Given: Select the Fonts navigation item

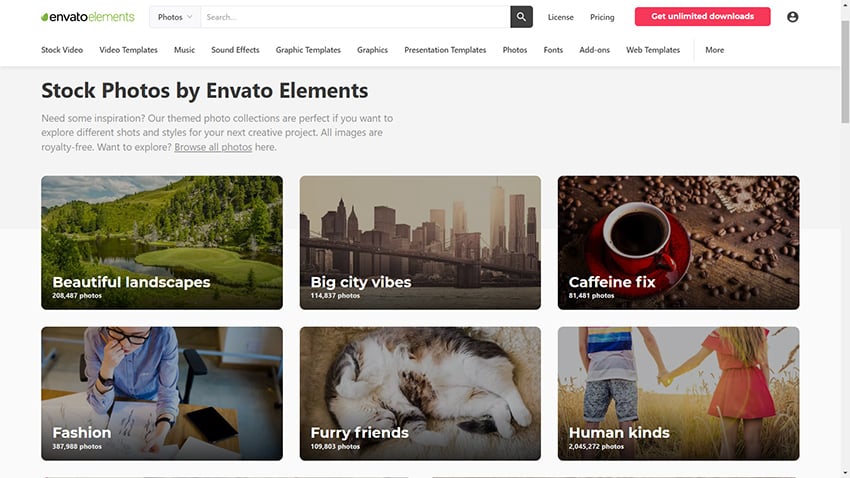Looking at the screenshot, I should click(x=553, y=50).
